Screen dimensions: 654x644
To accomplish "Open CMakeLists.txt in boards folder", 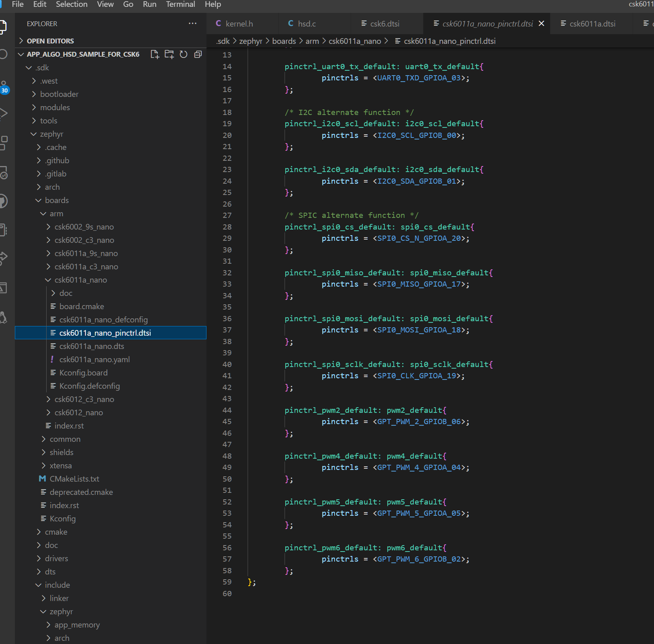I will (74, 479).
